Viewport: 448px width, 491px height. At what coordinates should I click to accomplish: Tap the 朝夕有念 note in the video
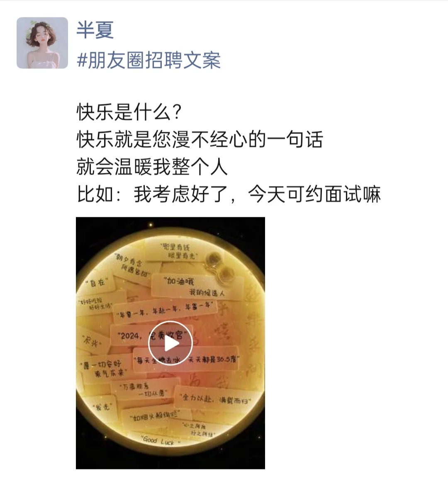tap(131, 265)
